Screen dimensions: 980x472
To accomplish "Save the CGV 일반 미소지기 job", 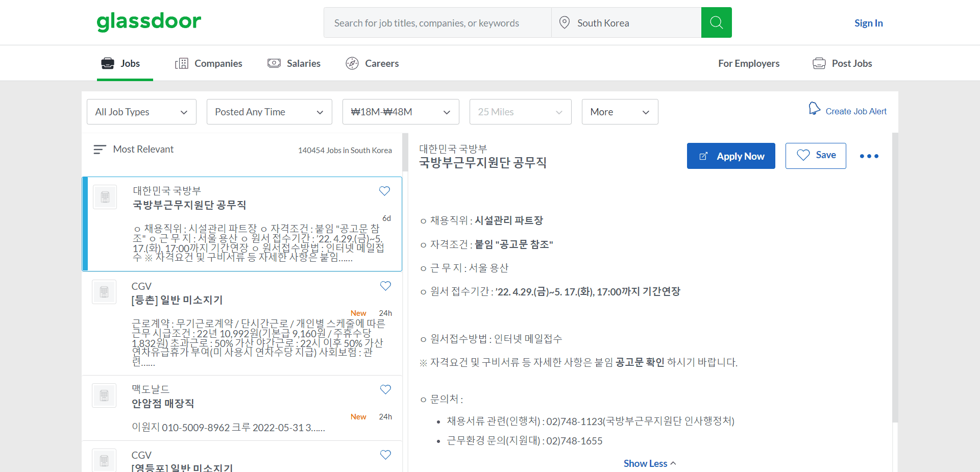I will pyautogui.click(x=385, y=286).
